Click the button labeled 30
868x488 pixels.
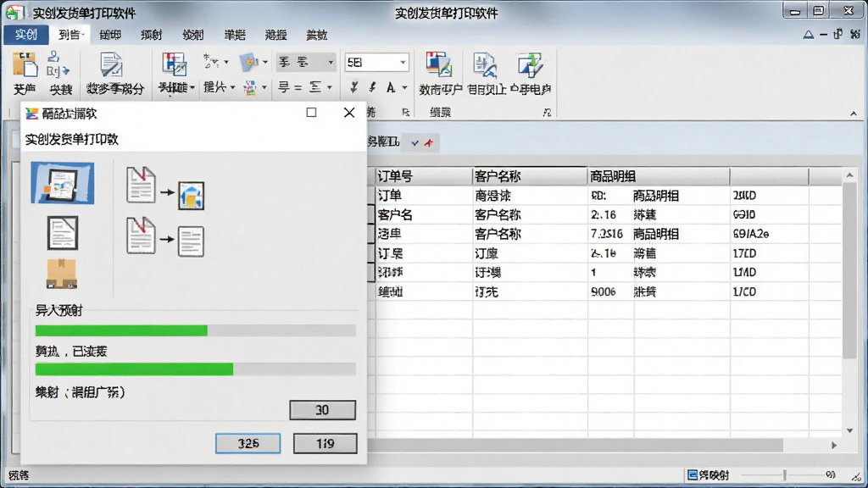tap(323, 410)
